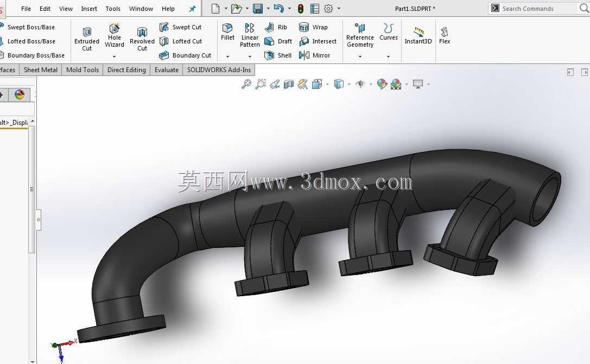This screenshot has width=590, height=364.
Task: Expand the Curves dropdown arrow
Action: (x=388, y=56)
